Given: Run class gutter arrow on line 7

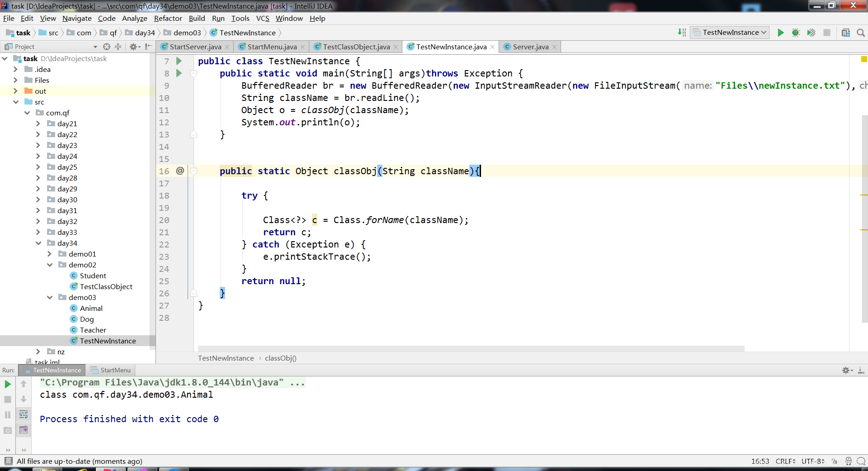Looking at the screenshot, I should [x=179, y=61].
